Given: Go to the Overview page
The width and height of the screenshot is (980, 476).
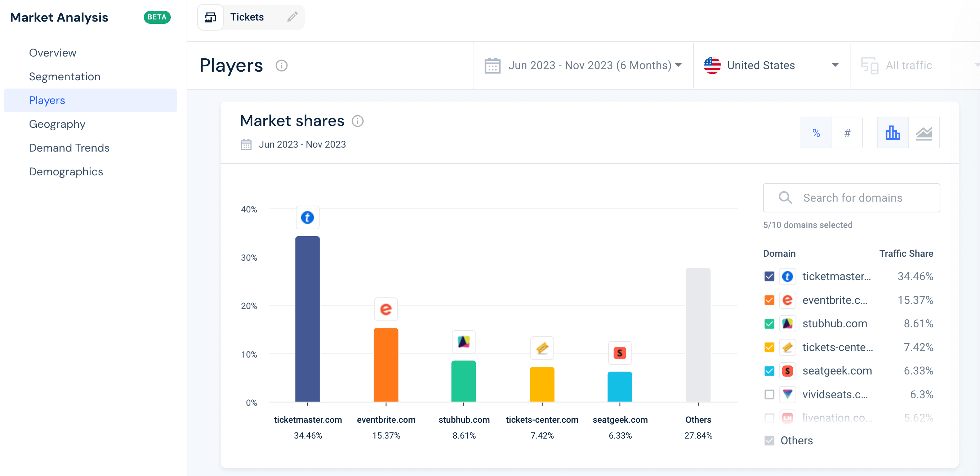Looking at the screenshot, I should pyautogui.click(x=53, y=53).
